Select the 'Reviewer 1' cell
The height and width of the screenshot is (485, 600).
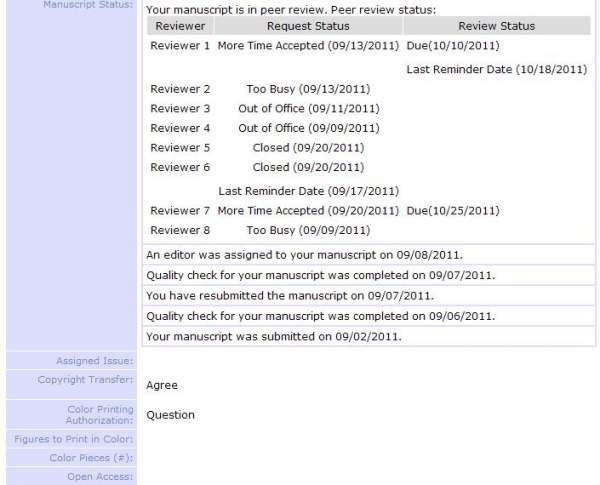[x=180, y=46]
